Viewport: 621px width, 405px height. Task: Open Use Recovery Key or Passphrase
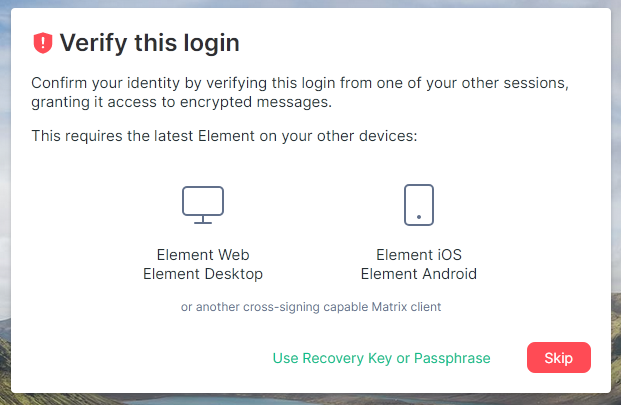[x=381, y=358]
